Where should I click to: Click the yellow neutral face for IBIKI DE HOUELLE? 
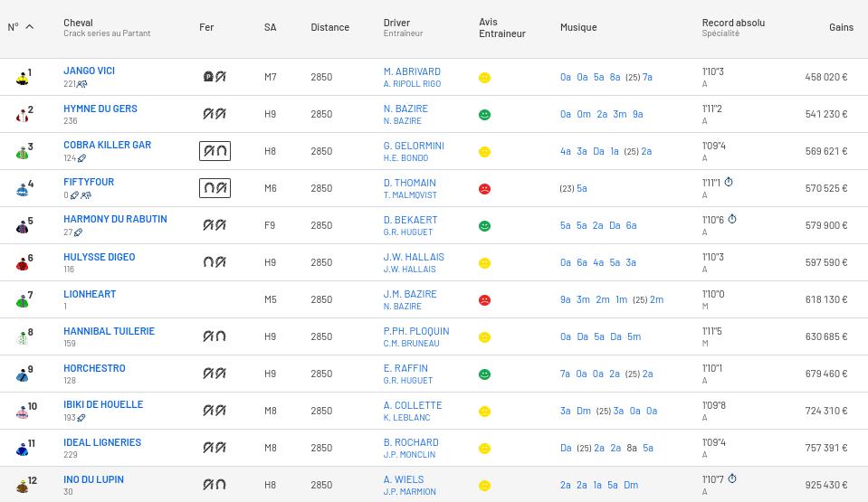[484, 412]
